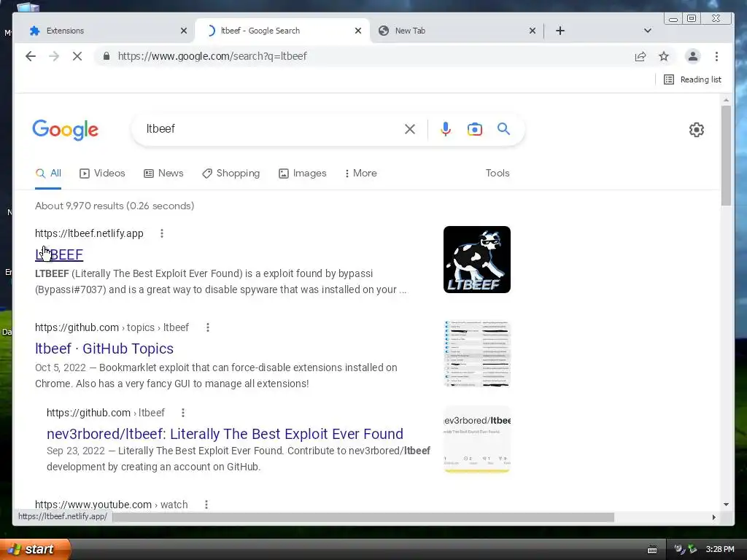
Task: Go back using the browser back arrow
Action: coord(31,56)
